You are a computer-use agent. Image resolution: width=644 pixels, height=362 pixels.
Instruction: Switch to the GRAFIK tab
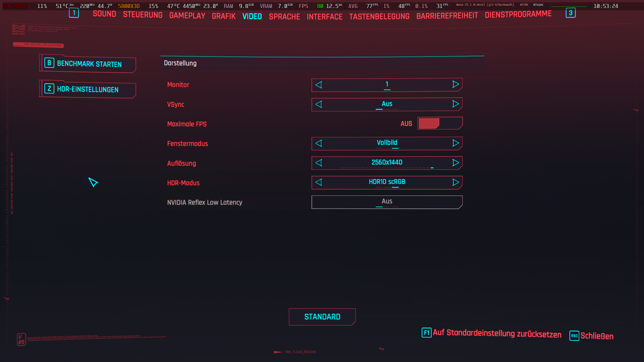click(223, 16)
